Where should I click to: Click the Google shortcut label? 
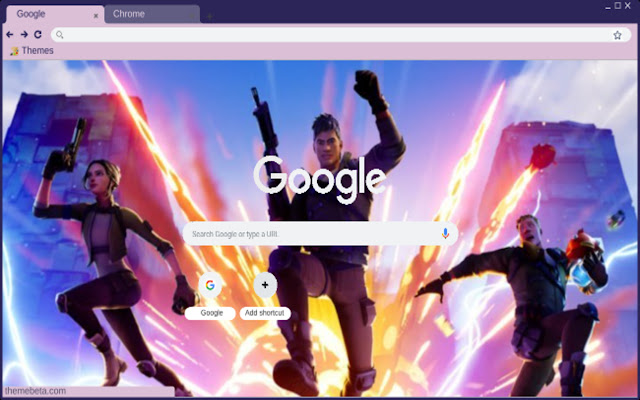point(212,313)
